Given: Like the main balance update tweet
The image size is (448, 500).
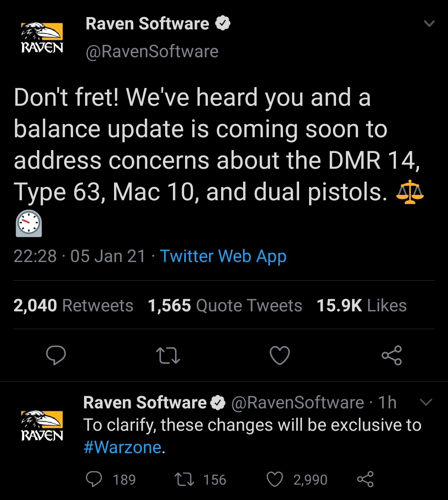Looking at the screenshot, I should point(280,356).
